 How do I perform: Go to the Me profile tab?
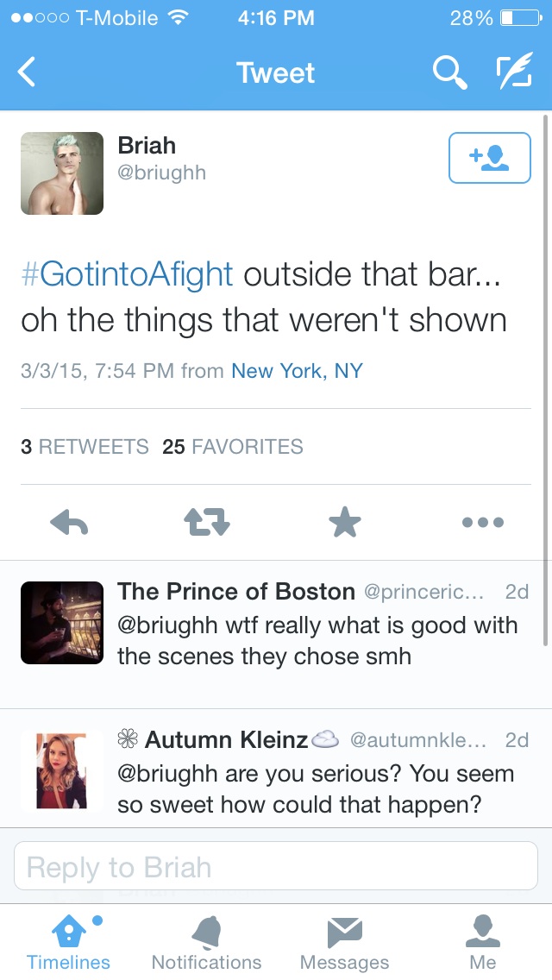click(x=483, y=942)
